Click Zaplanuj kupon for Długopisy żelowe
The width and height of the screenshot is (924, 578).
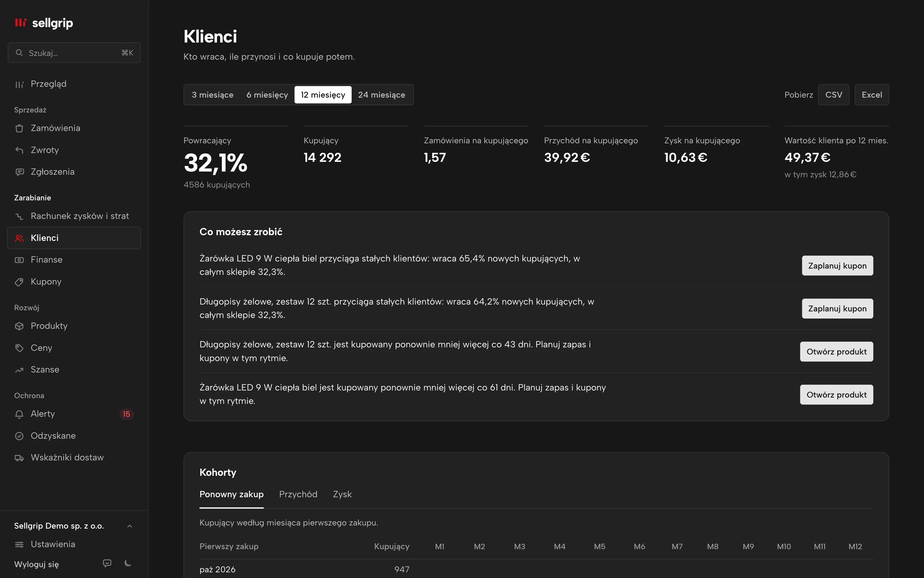837,309
